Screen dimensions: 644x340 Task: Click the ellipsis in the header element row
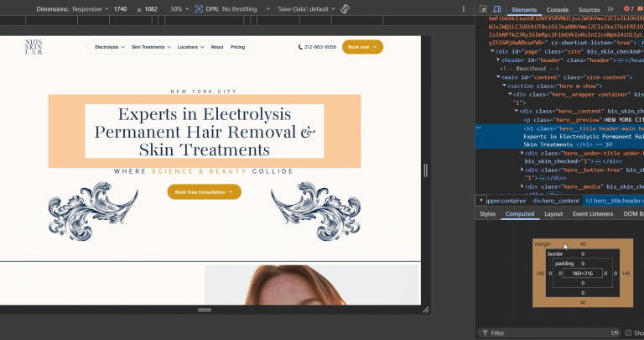pos(621,60)
